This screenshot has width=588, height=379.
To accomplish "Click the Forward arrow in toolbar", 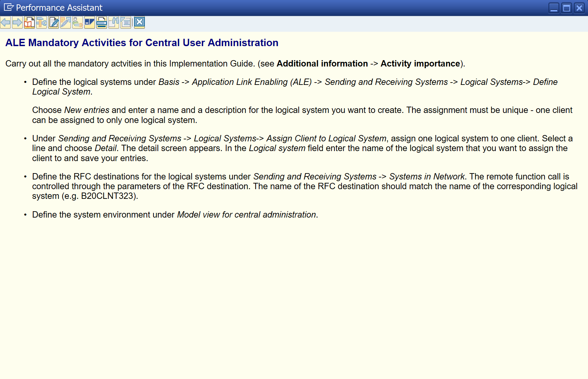I will pos(17,22).
